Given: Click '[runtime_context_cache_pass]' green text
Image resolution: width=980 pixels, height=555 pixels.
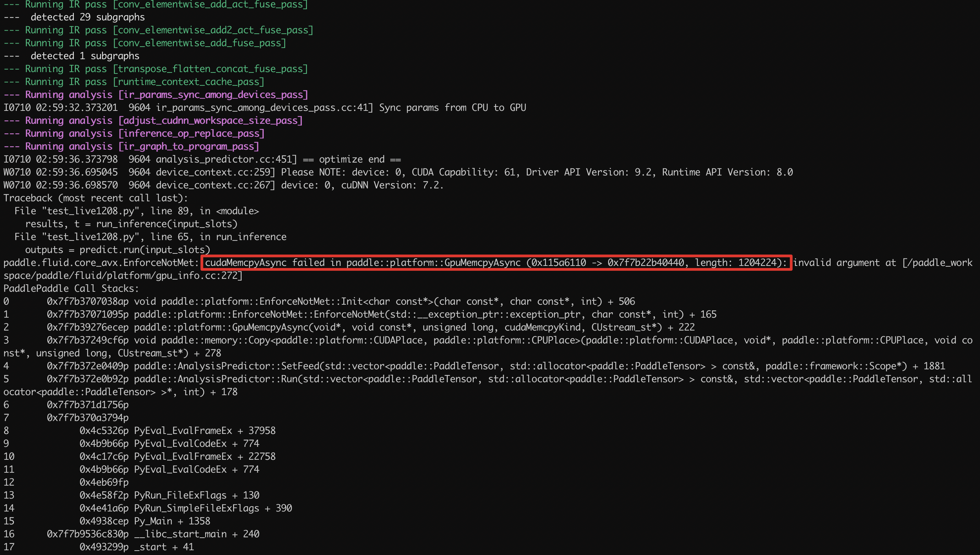Looking at the screenshot, I should click(x=189, y=82).
